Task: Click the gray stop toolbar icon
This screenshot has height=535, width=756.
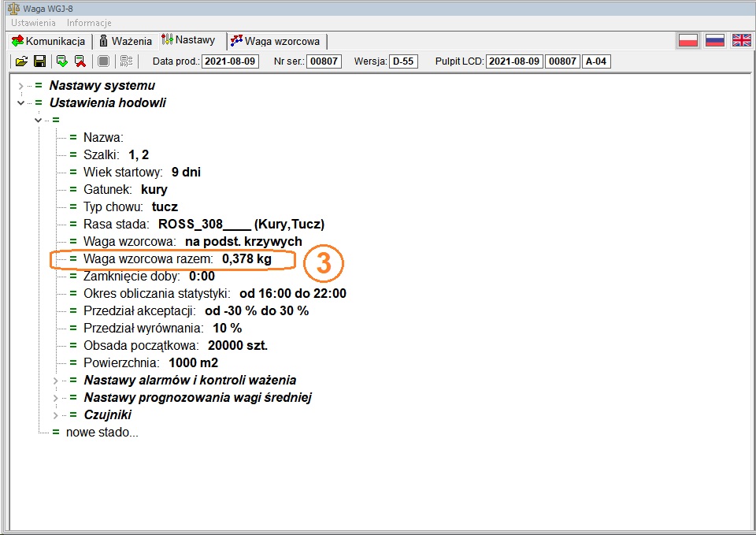Action: click(x=103, y=61)
